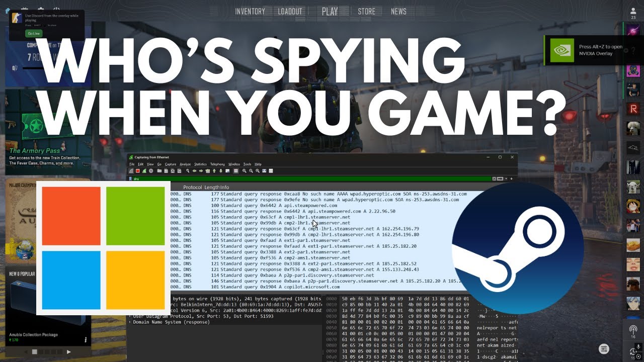Open the game's STORE tab
The width and height of the screenshot is (644, 362).
click(367, 11)
